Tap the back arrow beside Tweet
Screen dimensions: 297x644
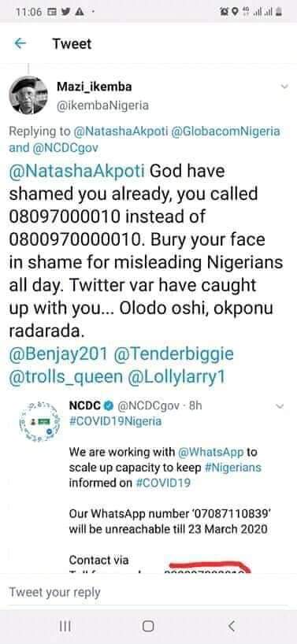tap(20, 43)
